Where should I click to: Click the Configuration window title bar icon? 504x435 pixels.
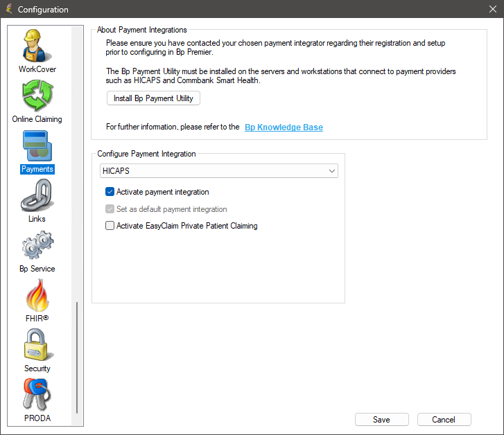(9, 9)
